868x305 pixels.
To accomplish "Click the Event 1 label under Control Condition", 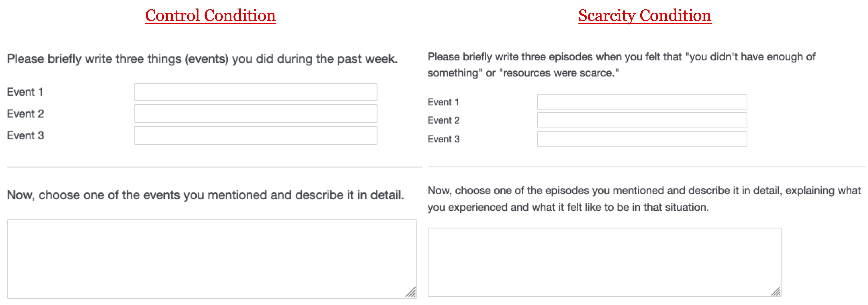I will click(25, 92).
